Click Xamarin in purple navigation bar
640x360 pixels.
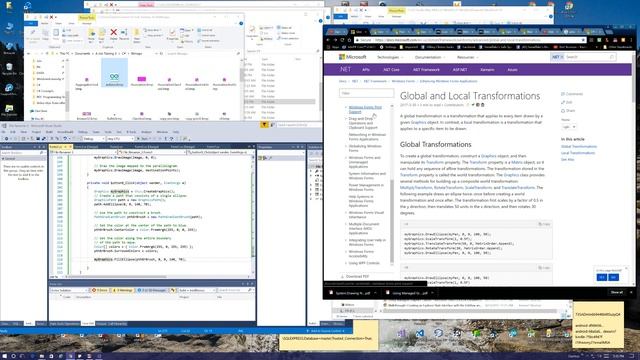(487, 70)
